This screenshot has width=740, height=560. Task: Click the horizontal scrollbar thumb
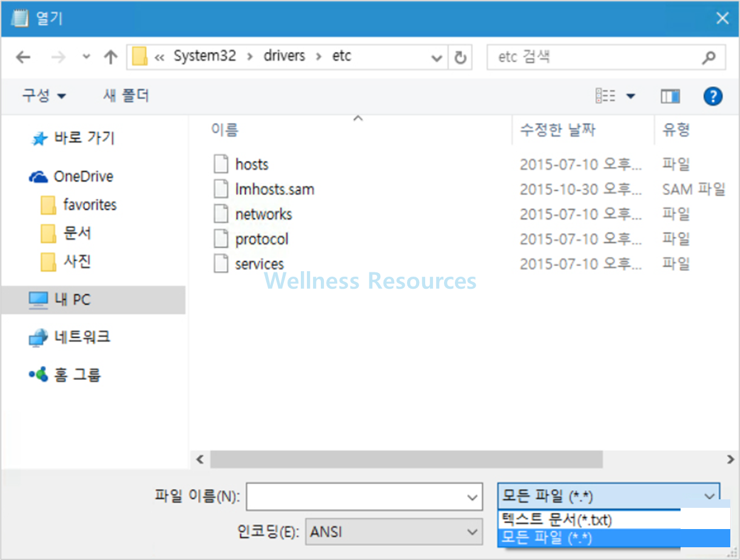(406, 459)
